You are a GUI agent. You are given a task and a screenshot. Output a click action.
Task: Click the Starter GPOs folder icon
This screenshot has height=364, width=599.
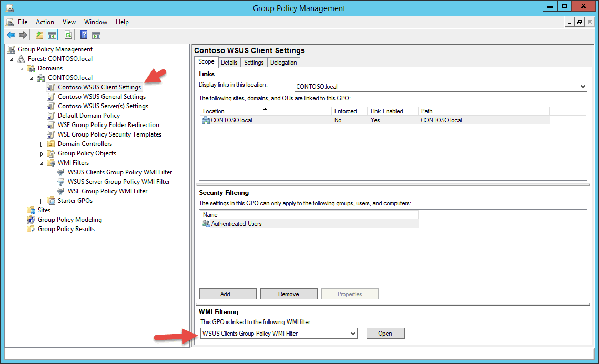click(x=51, y=201)
